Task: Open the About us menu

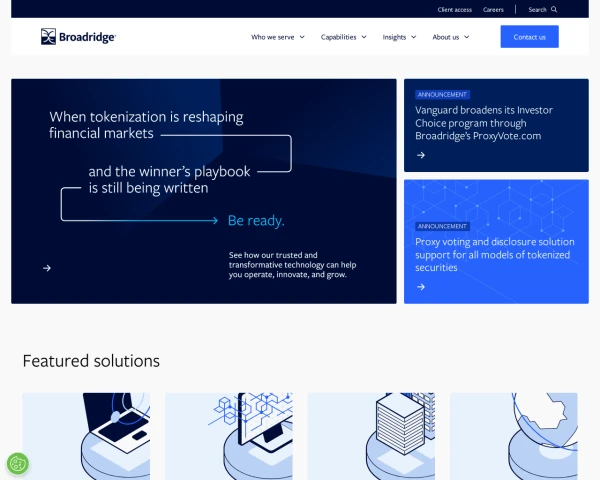Action: click(445, 37)
